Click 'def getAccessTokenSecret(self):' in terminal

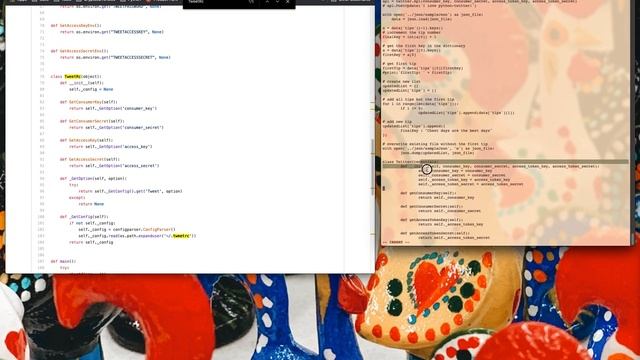[x=435, y=233]
